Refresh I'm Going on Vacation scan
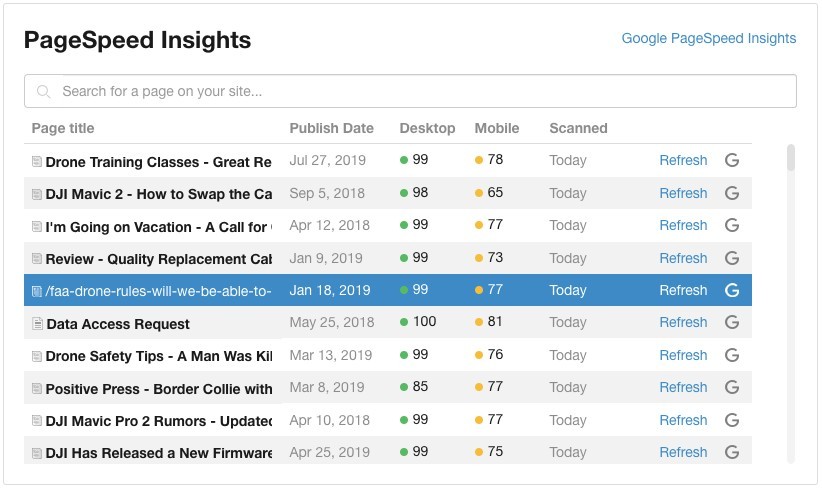The width and height of the screenshot is (822, 488). pyautogui.click(x=683, y=225)
